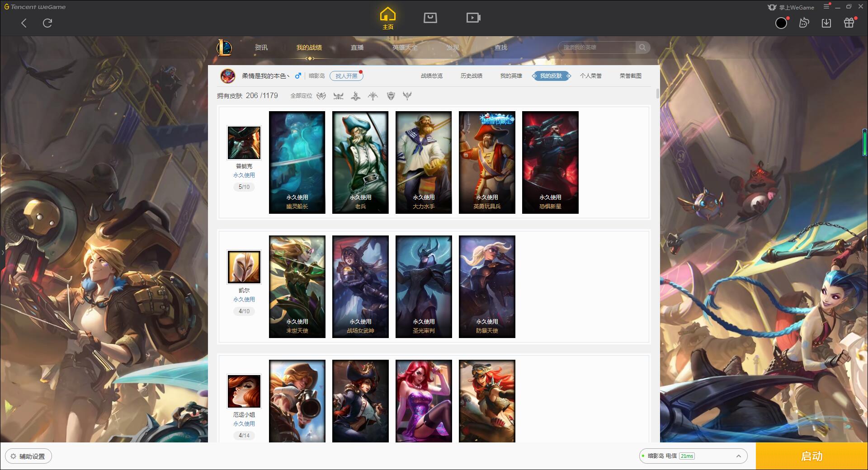Select the 我的皮肤 sub-tab
The height and width of the screenshot is (470, 868).
click(x=551, y=76)
